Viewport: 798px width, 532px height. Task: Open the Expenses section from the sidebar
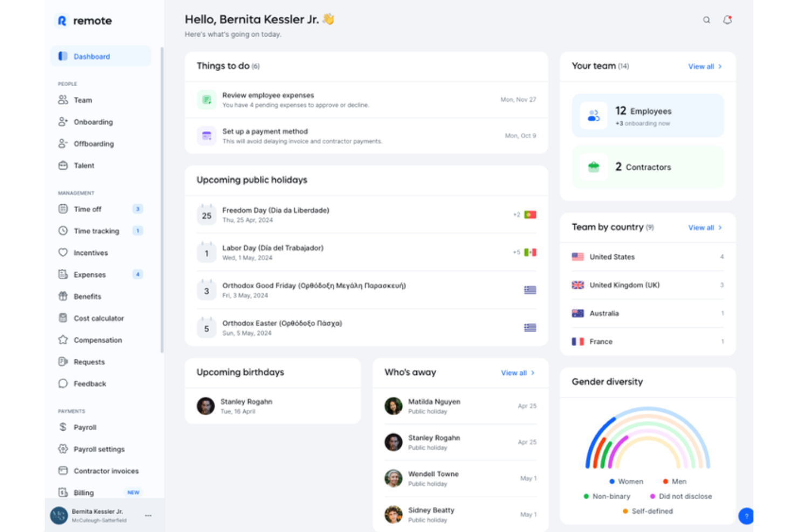[x=90, y=274]
